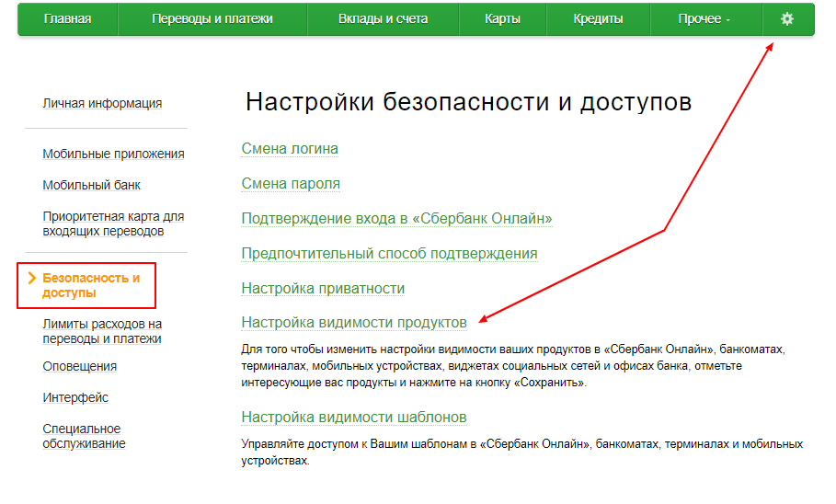Open Приоритетная карта для входящих переводов

[113, 224]
